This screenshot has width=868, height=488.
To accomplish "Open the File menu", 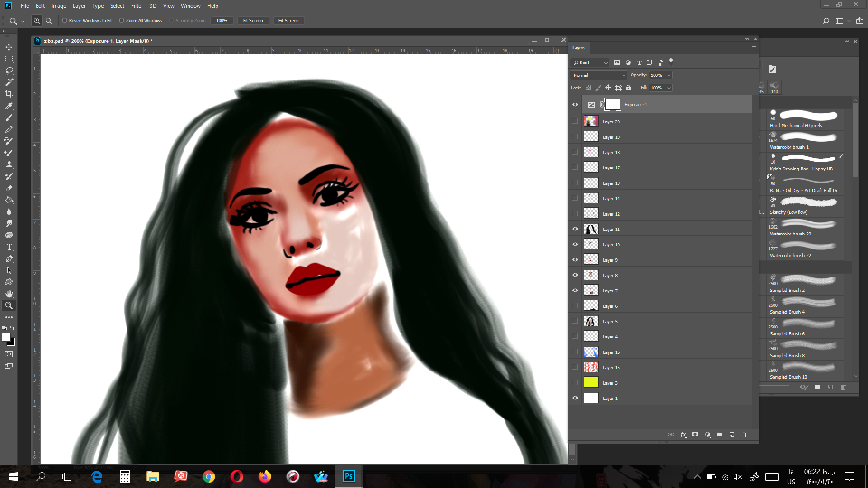I will click(25, 6).
